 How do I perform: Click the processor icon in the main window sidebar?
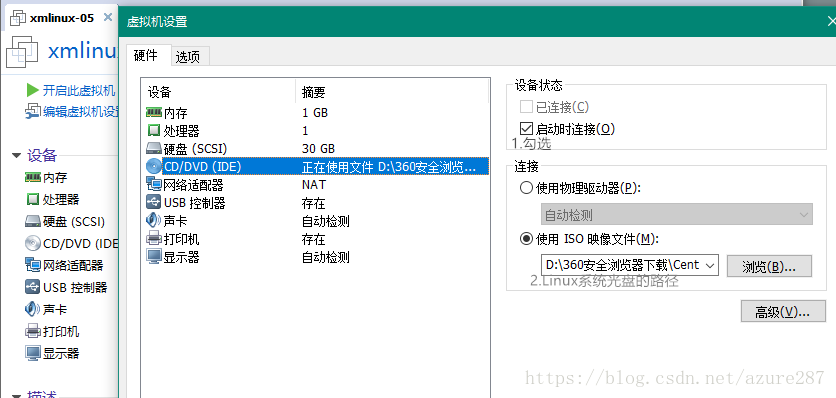point(33,200)
